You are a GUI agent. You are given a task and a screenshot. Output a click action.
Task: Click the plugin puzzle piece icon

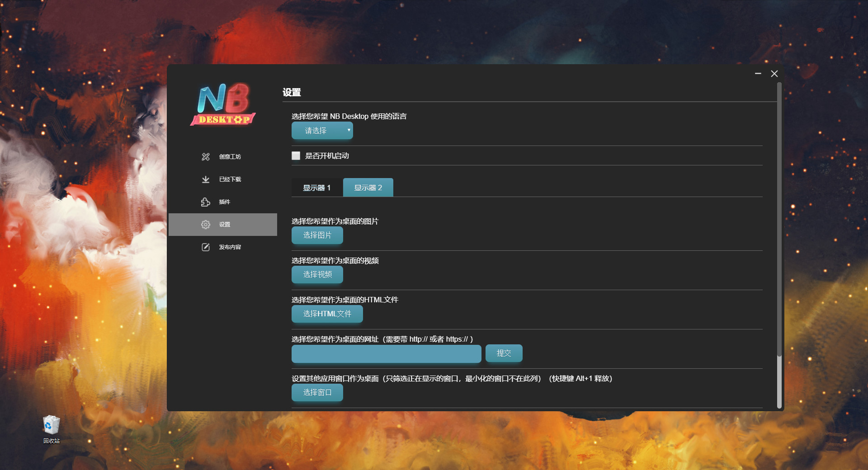[206, 202]
